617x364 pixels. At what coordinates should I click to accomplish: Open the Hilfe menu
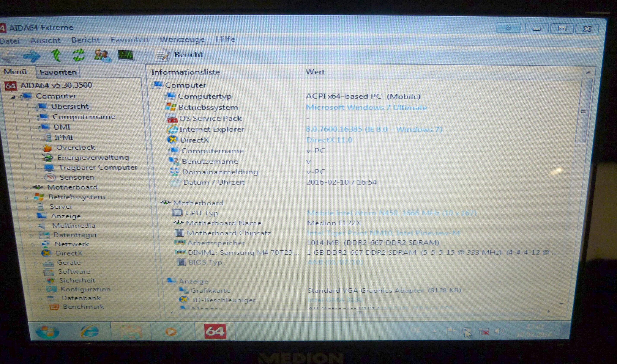(x=225, y=39)
